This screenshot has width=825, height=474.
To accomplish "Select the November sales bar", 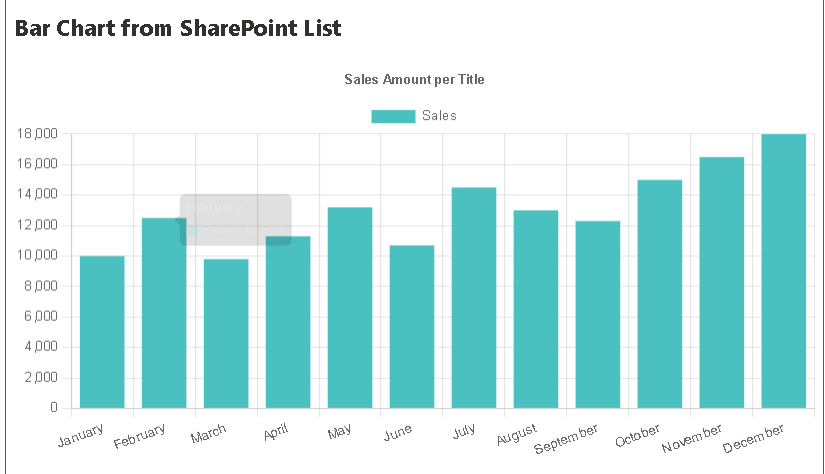I will click(722, 283).
